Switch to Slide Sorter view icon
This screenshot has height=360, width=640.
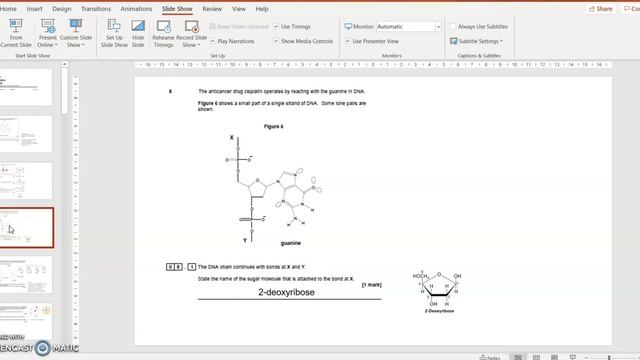[536, 357]
